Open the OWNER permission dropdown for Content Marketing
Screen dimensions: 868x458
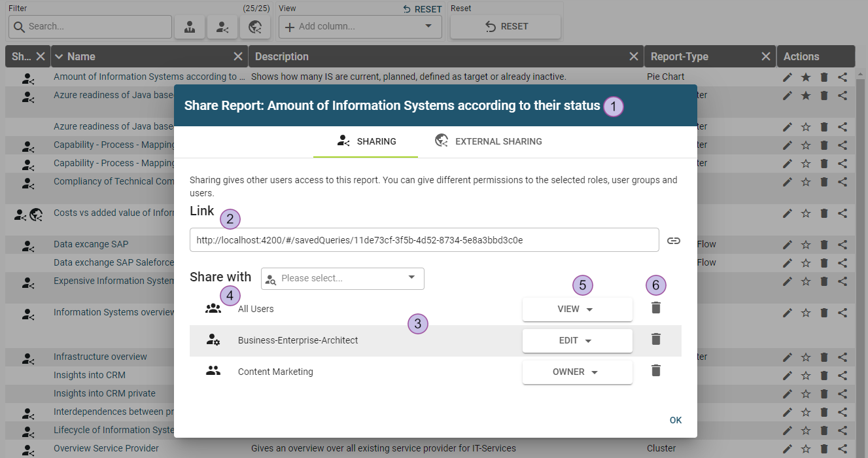coord(577,372)
